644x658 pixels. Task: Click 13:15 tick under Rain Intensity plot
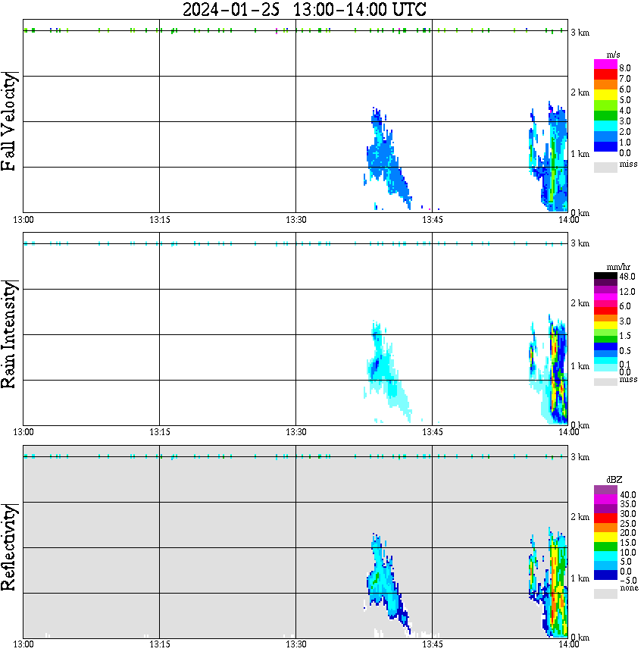[159, 432]
